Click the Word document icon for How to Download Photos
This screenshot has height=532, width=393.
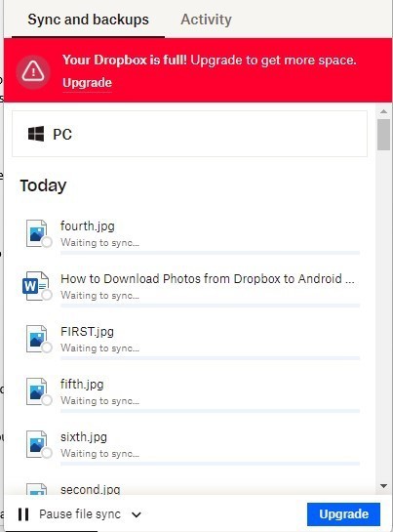[36, 286]
